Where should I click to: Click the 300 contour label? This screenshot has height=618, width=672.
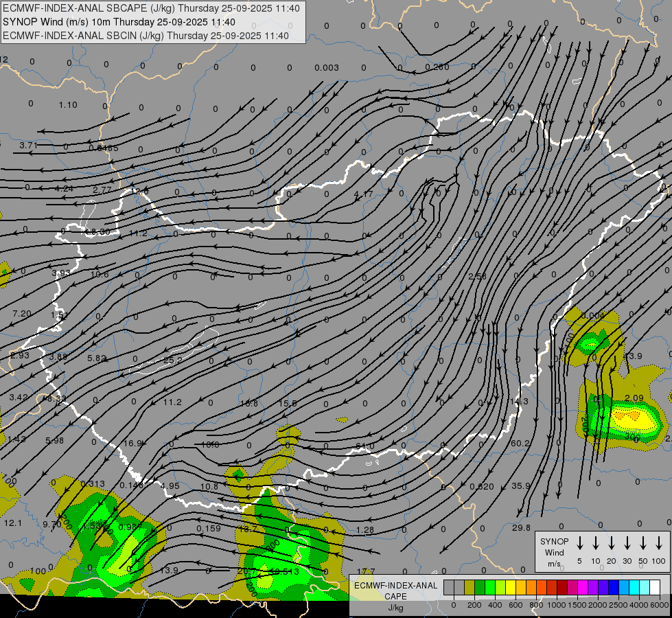(633, 437)
